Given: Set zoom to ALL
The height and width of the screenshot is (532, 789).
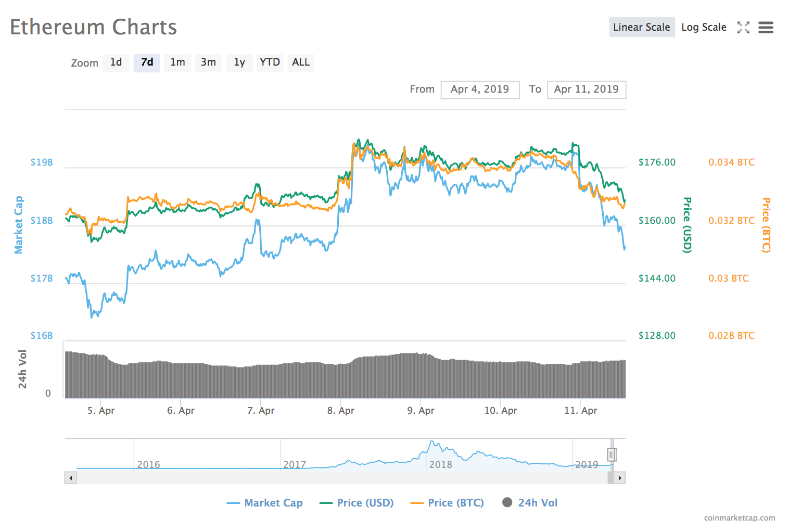Looking at the screenshot, I should click(301, 62).
